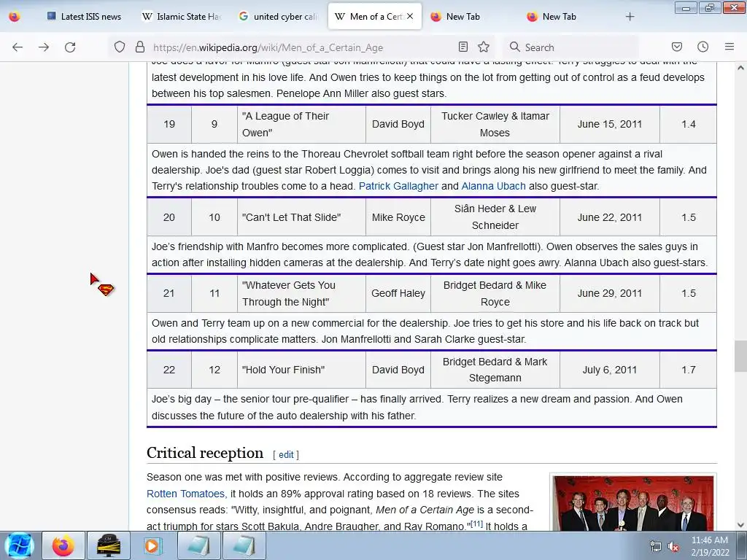
Task: Open Firefox from the taskbar
Action: (63, 545)
